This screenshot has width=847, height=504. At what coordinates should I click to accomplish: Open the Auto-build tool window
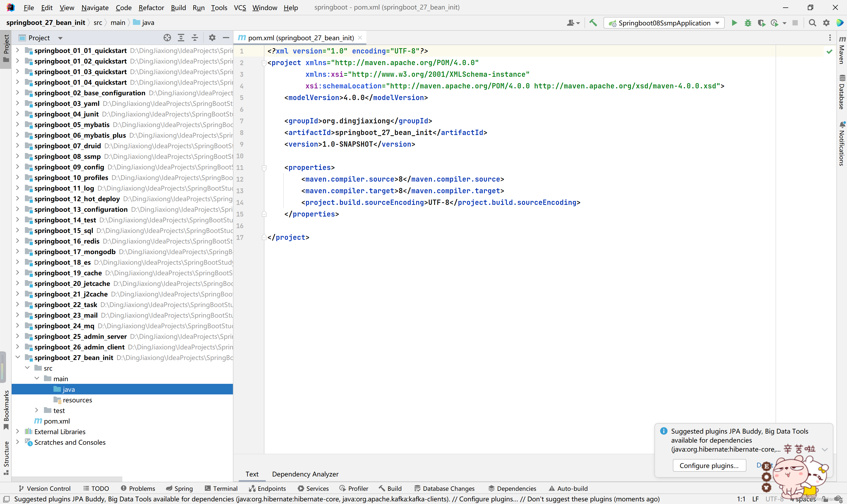point(568,488)
